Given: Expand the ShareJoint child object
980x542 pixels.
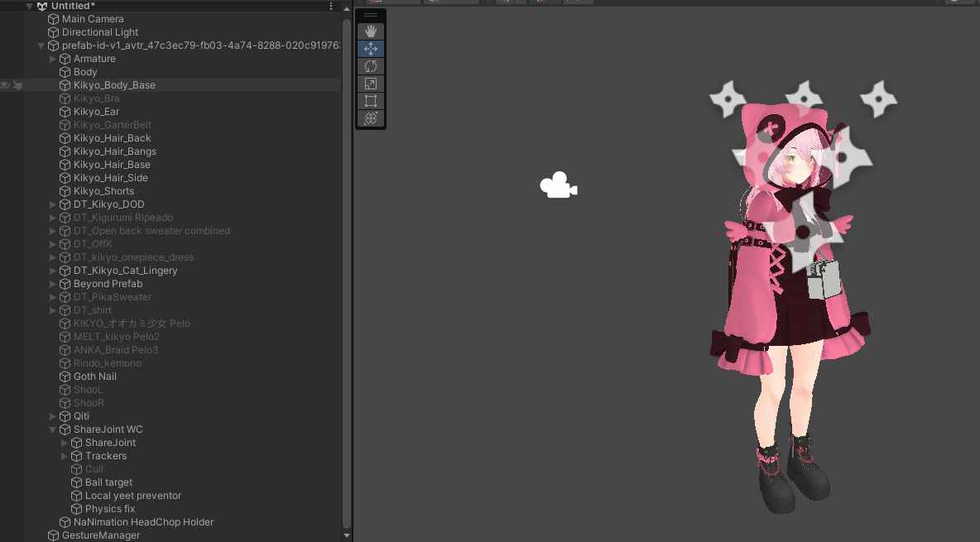Looking at the screenshot, I should (65, 443).
